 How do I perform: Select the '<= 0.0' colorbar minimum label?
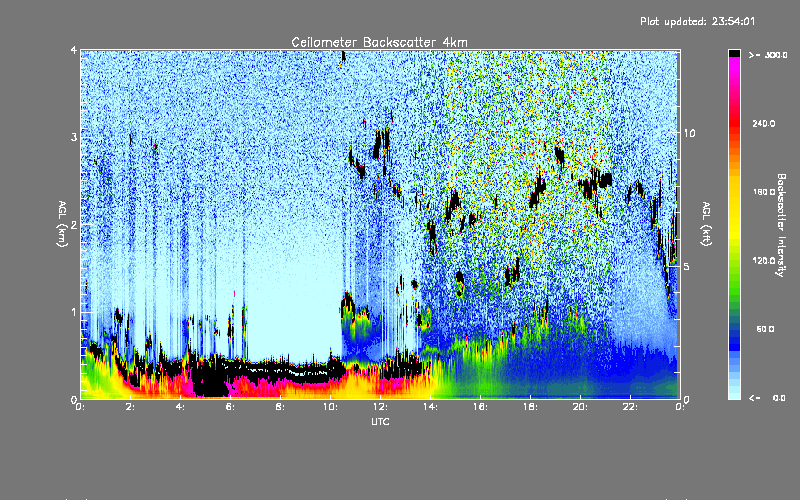click(x=767, y=397)
